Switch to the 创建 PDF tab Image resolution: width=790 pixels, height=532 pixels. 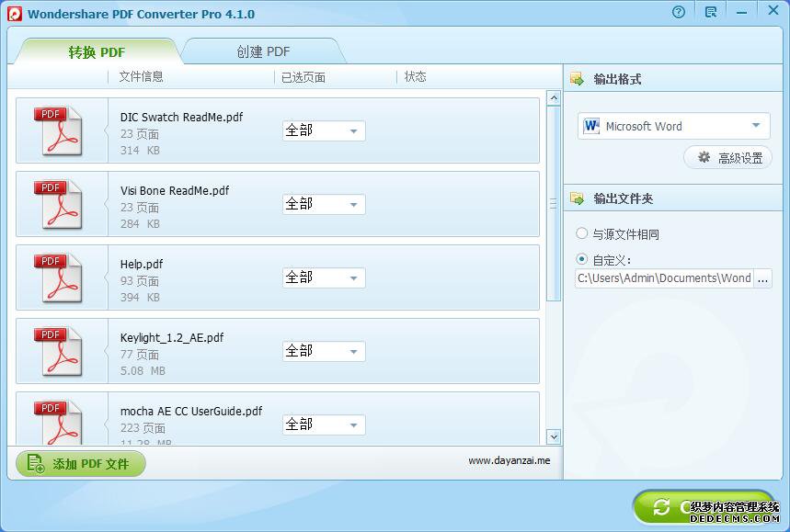pos(264,51)
